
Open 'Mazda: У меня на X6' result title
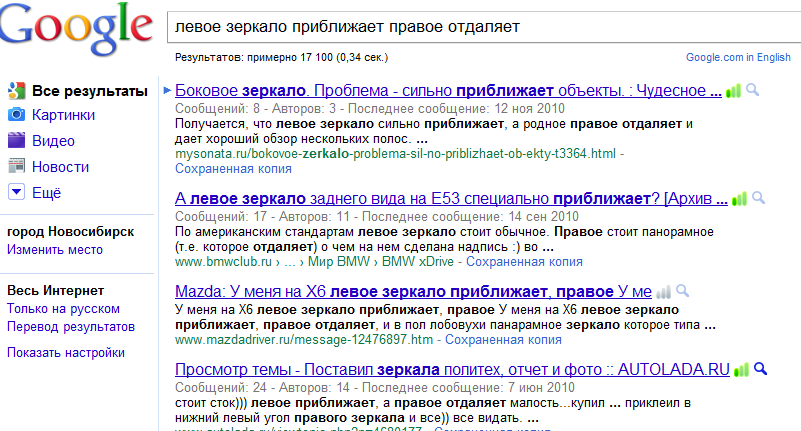click(413, 291)
